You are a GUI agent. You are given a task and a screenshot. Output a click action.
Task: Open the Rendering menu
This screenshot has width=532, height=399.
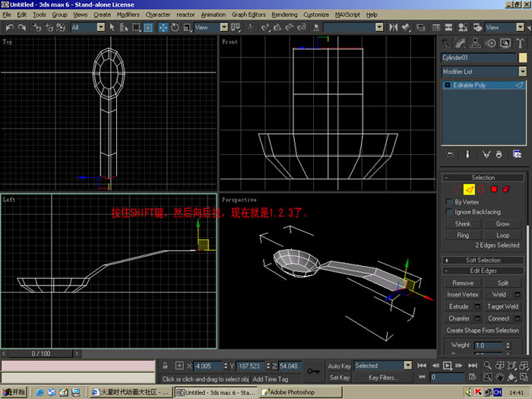[284, 14]
